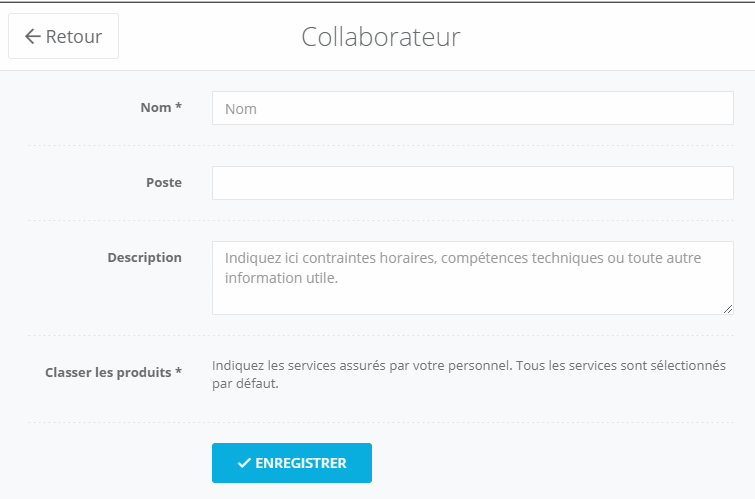
Task: Click the Classer les produits label
Action: point(114,372)
